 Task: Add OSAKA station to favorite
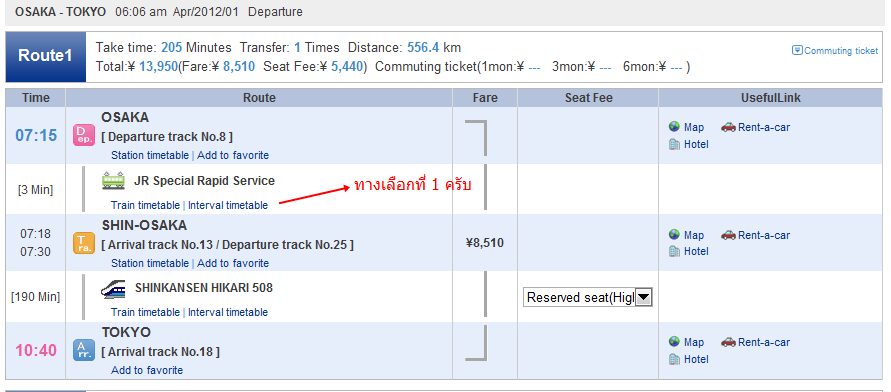(233, 155)
